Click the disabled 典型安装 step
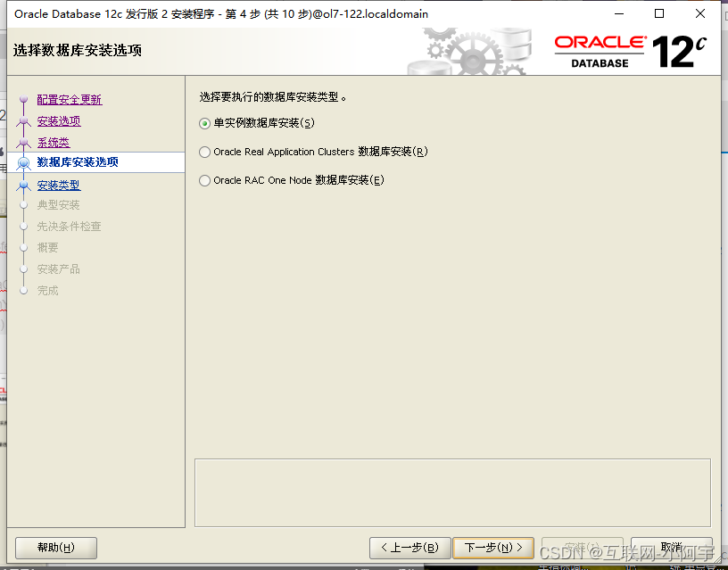 [x=59, y=204]
